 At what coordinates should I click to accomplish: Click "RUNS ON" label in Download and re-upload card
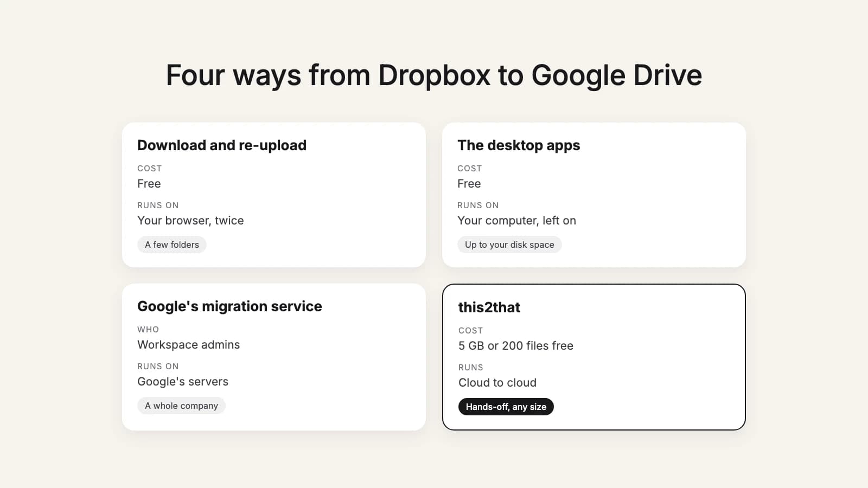tap(158, 206)
